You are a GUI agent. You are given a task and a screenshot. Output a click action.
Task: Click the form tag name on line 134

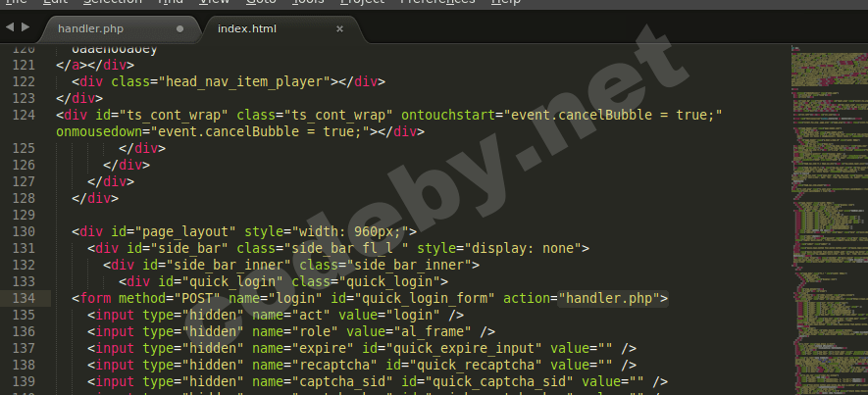point(95,298)
